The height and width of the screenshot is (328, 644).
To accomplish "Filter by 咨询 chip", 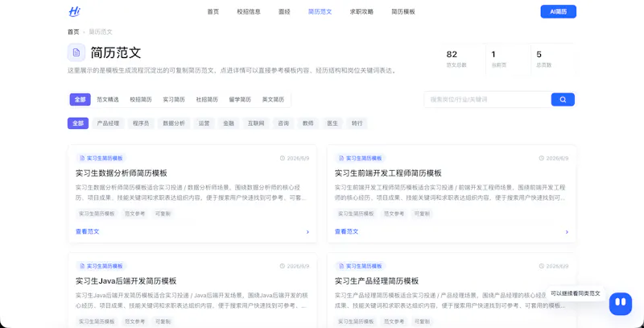I will pos(283,123).
